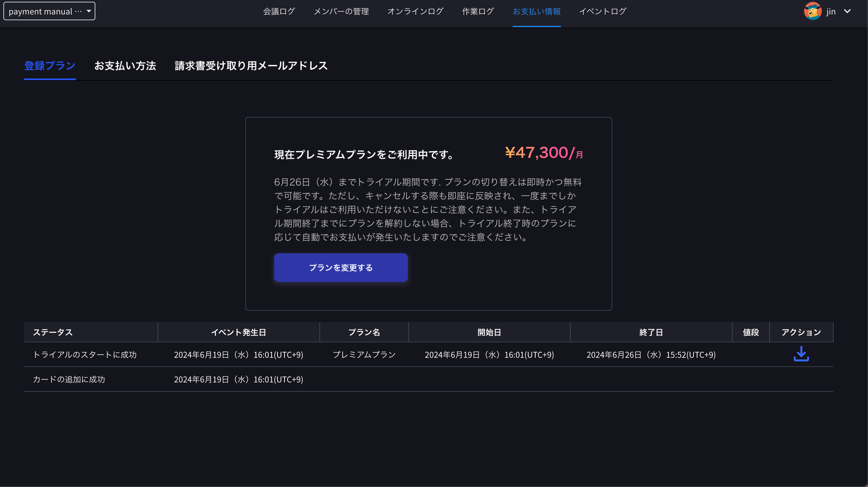Open the 会議ログ navigation item
868x487 pixels.
point(279,11)
